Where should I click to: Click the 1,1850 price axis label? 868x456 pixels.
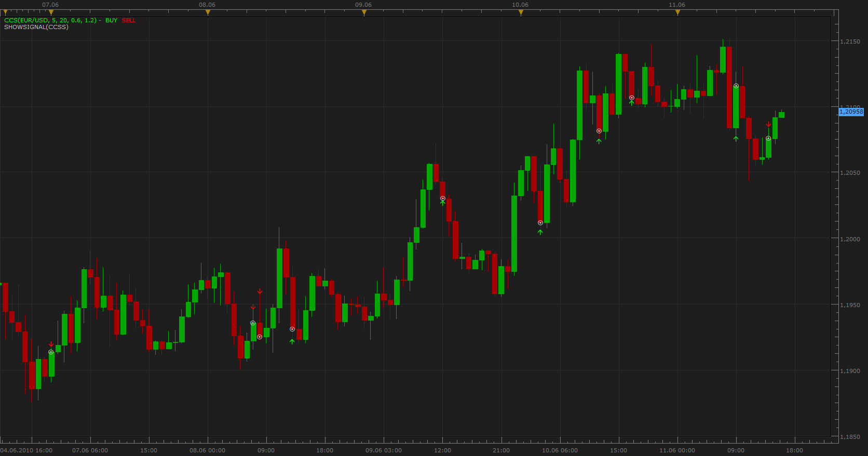tap(850, 437)
